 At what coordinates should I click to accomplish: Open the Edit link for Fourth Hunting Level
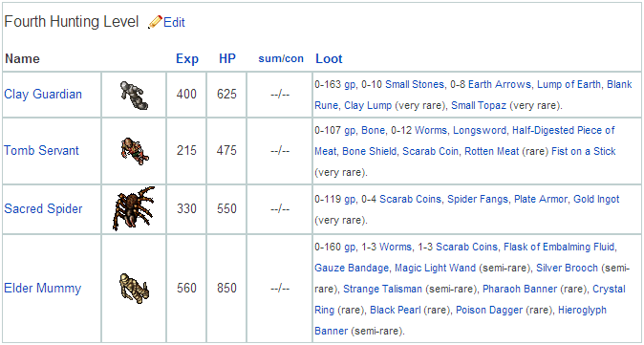[174, 23]
